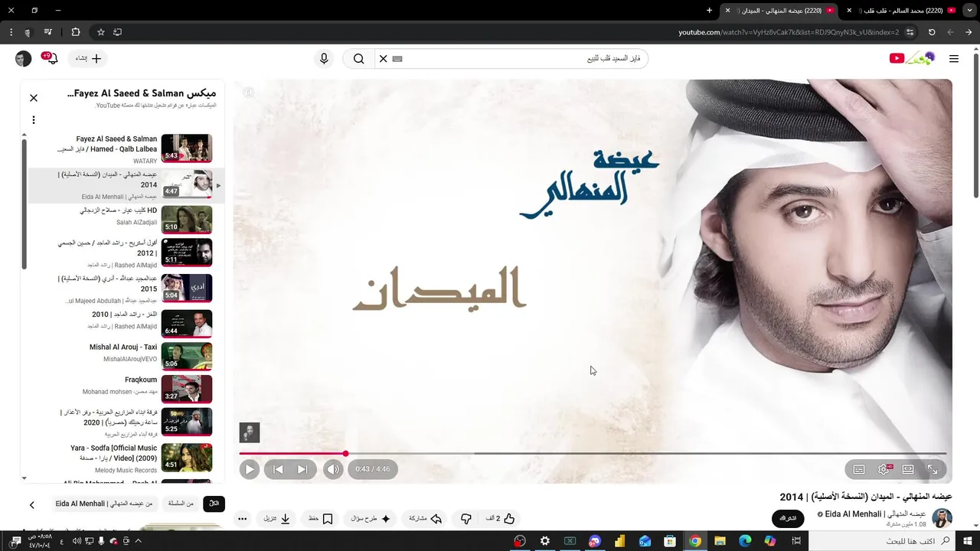The image size is (980, 551).
Task: Seek on the video progress bar
Action: [x=593, y=454]
